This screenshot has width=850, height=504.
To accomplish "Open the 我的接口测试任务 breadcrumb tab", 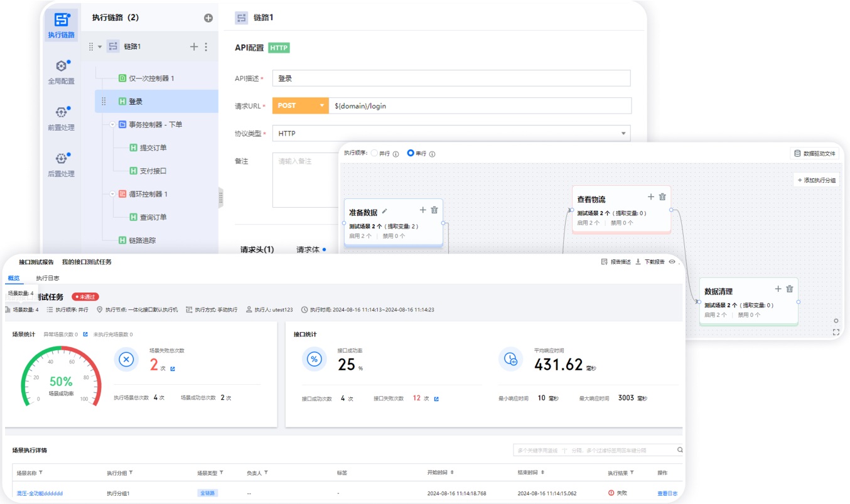I will coord(87,262).
